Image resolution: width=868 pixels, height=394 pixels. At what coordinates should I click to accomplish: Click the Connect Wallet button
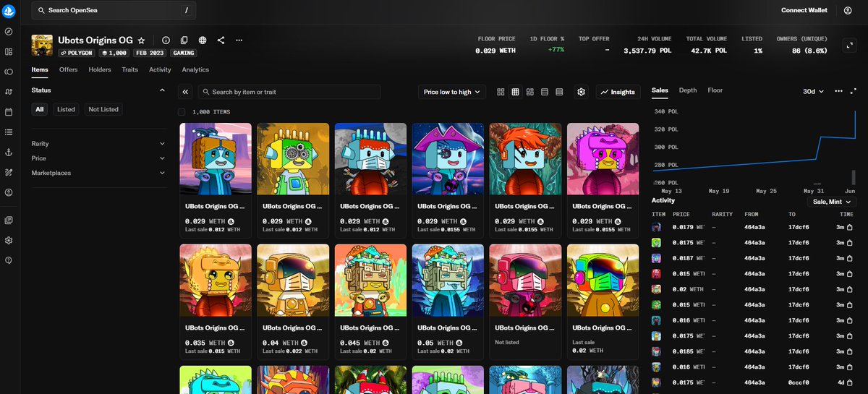pos(804,11)
